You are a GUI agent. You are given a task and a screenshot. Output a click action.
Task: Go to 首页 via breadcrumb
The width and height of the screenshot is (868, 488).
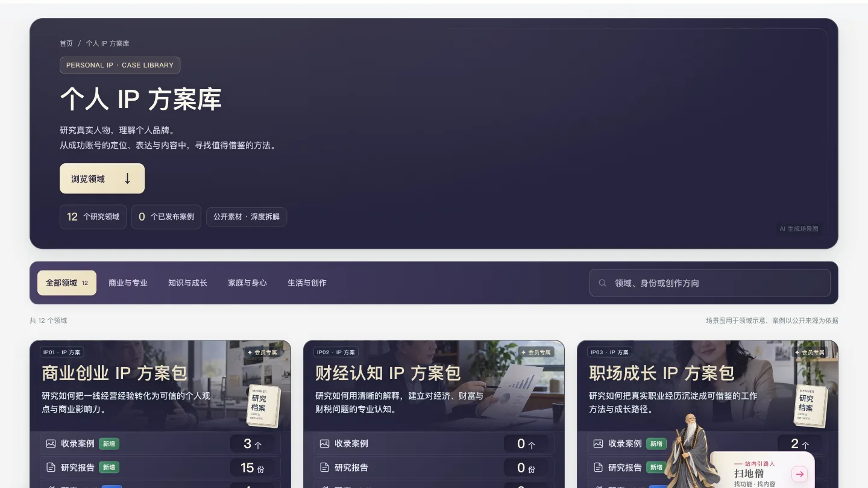point(66,43)
